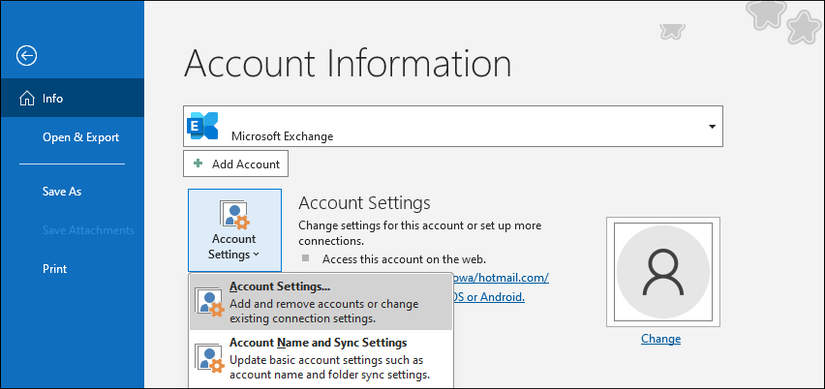Image resolution: width=825 pixels, height=389 pixels.
Task: Click the green plus icon on Add Account
Action: tap(198, 164)
